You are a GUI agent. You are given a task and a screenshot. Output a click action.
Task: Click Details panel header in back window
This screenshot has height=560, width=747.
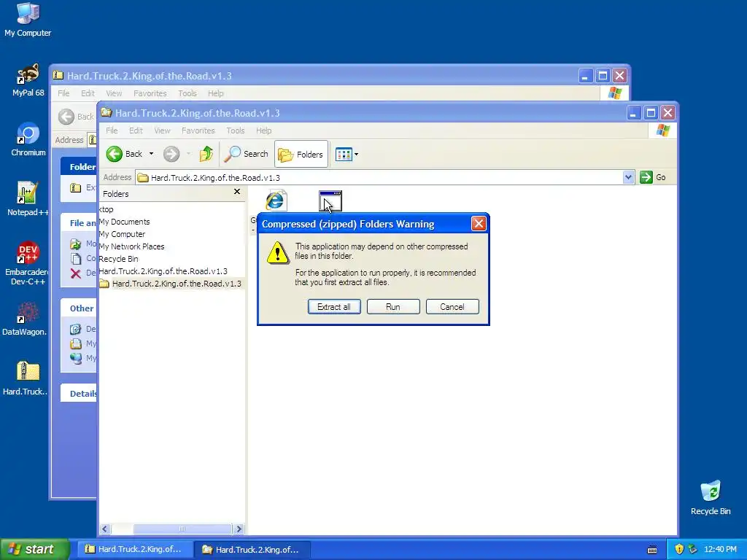pos(79,393)
